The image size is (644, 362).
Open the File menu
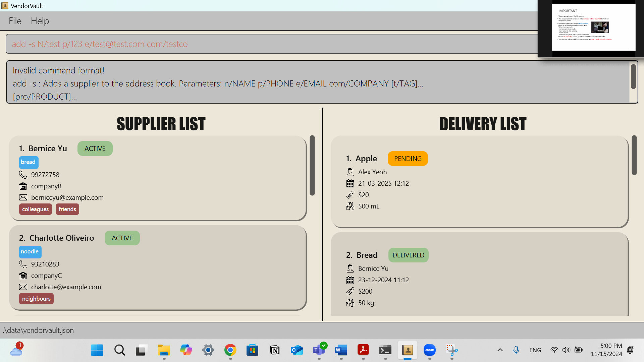click(15, 21)
